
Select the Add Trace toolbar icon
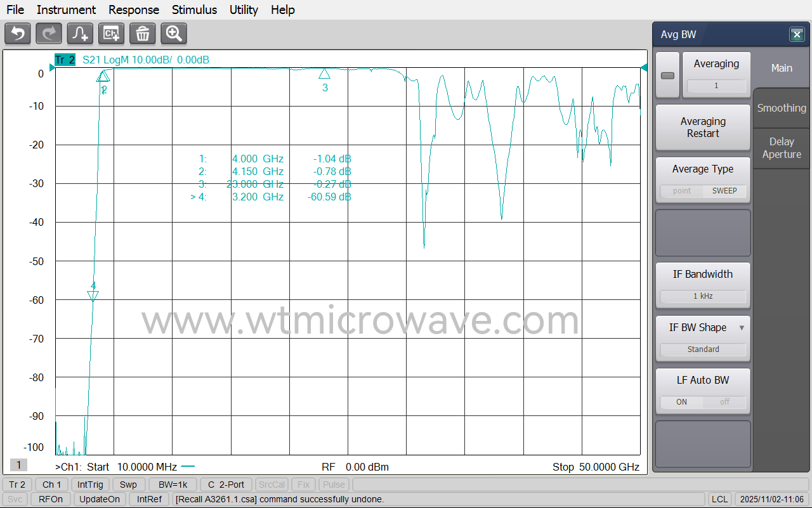[79, 34]
